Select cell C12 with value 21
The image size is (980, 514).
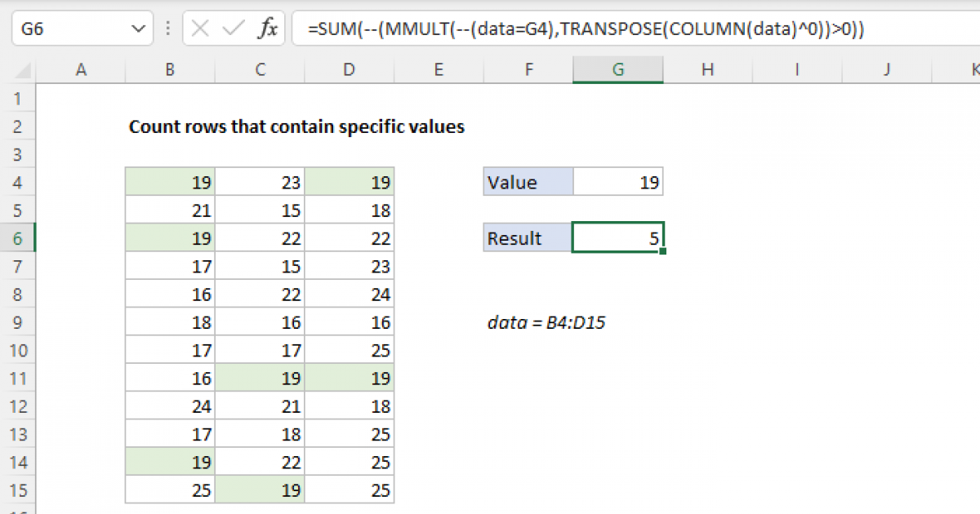[260, 406]
